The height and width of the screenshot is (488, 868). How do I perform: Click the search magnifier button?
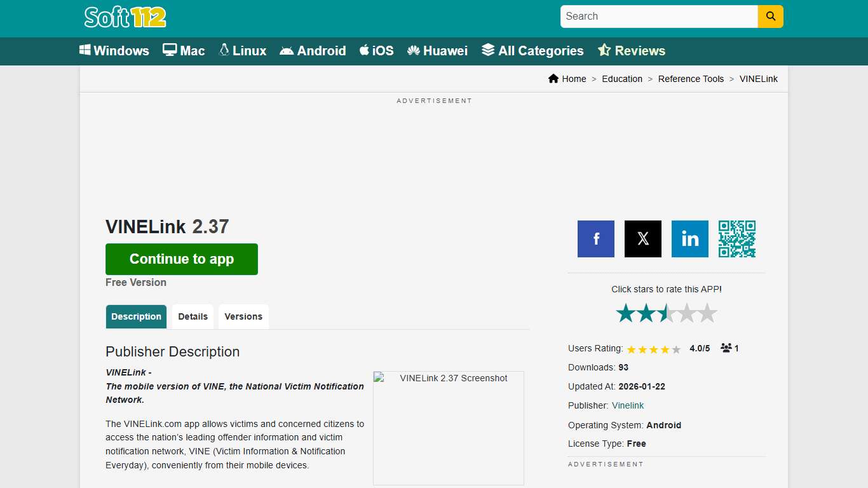tap(770, 17)
